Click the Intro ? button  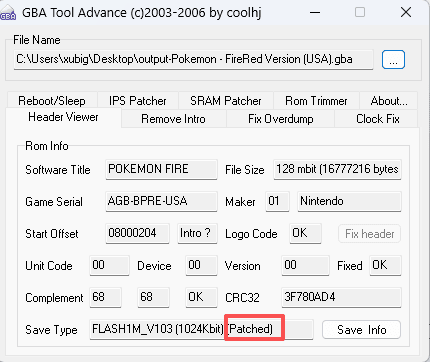197,233
